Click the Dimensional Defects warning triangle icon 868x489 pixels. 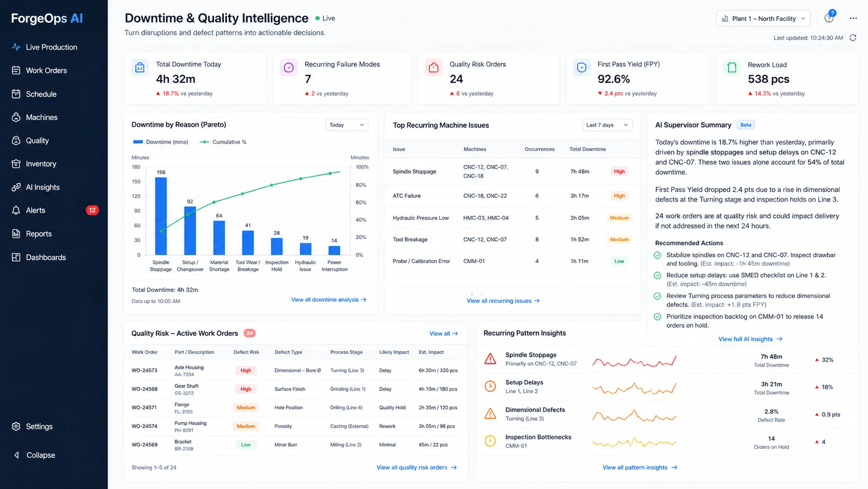490,414
